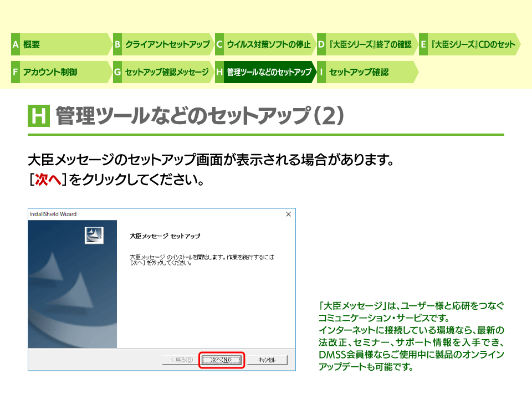Click the active H 管理ツールなどのセットアップ tab

click(264, 72)
